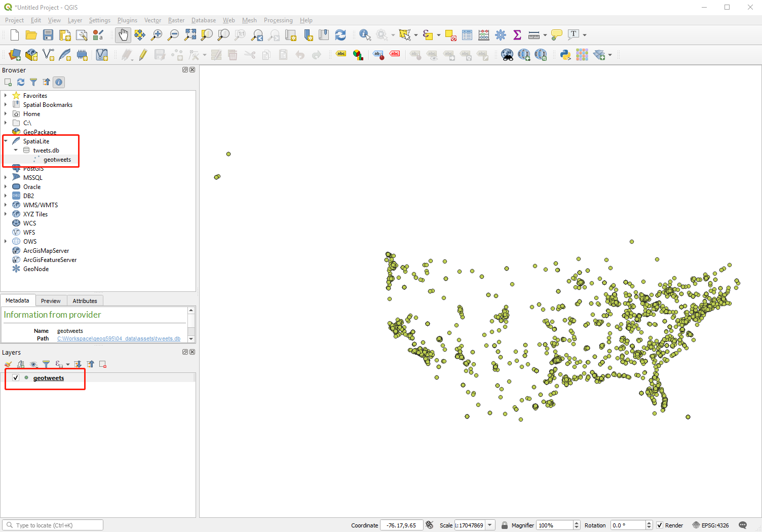Collapse the tweets.db database node
The image size is (762, 532).
click(15, 150)
